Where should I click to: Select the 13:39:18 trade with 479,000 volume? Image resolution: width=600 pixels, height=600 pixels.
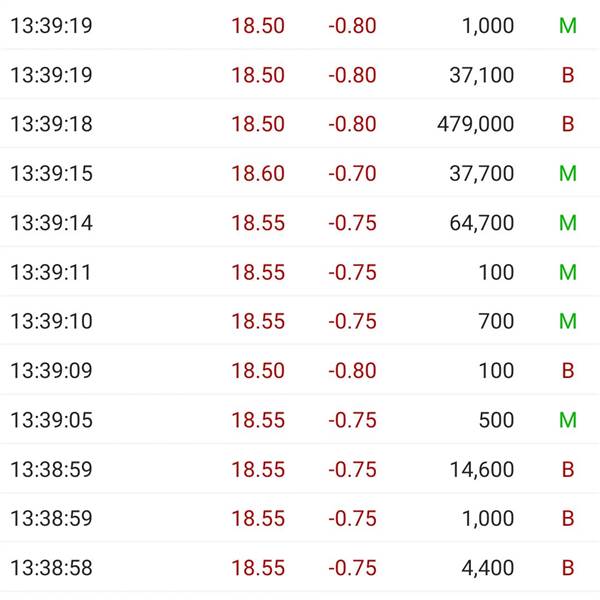(x=300, y=124)
